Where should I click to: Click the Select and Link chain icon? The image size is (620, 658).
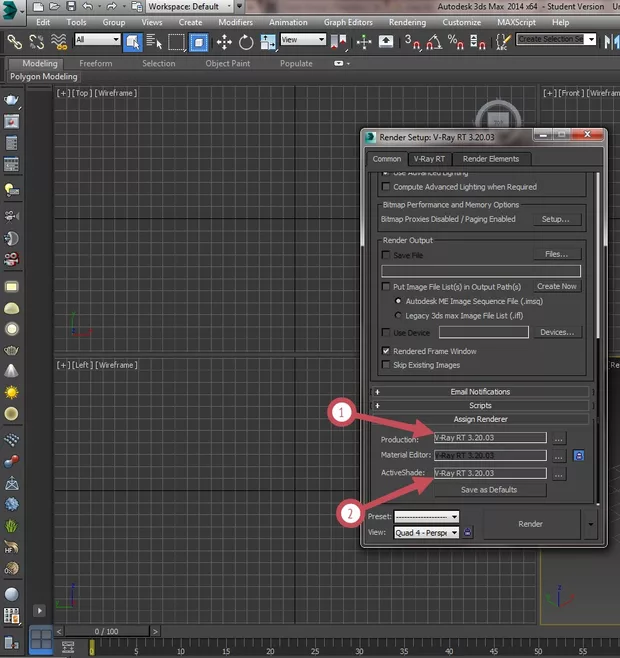tap(14, 41)
